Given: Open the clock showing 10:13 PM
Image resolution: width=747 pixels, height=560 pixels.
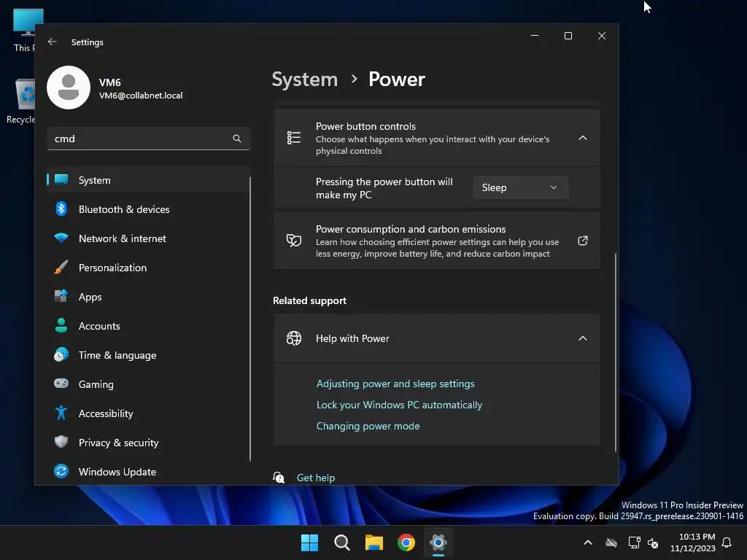Looking at the screenshot, I should click(693, 542).
